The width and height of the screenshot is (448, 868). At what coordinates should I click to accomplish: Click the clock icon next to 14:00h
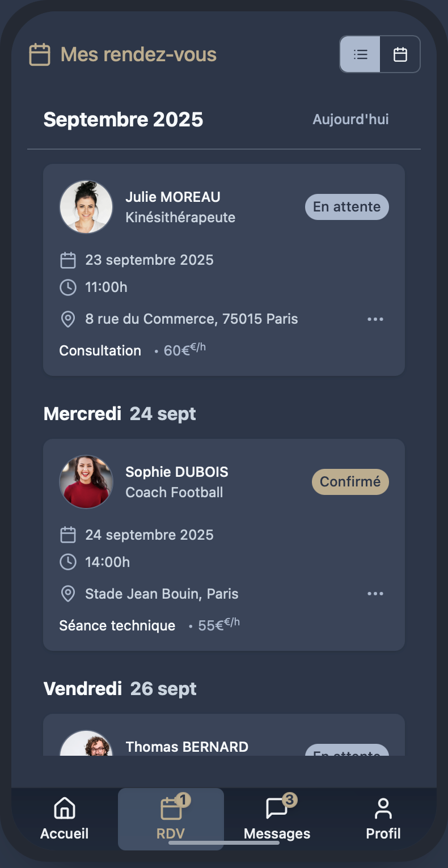pos(68,562)
